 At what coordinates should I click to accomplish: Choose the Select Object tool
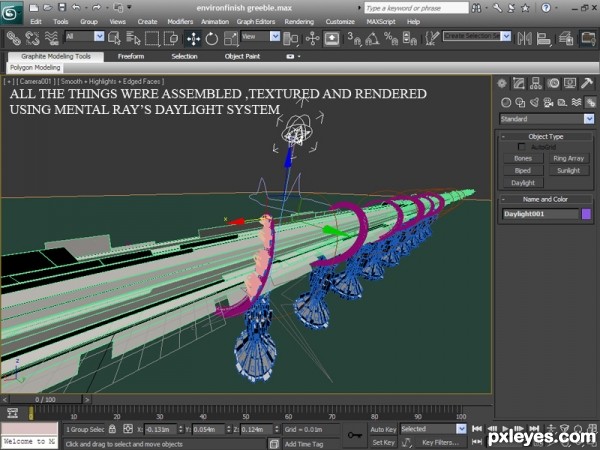coord(114,38)
